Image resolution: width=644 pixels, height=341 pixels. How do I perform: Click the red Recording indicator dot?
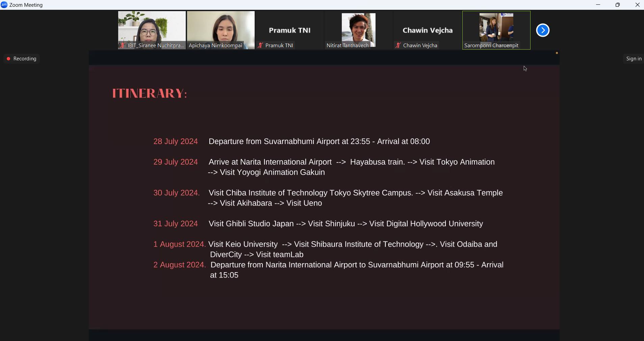pyautogui.click(x=8, y=59)
